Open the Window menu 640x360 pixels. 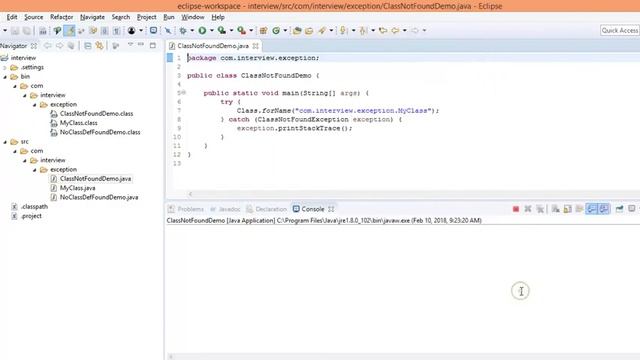click(x=193, y=17)
